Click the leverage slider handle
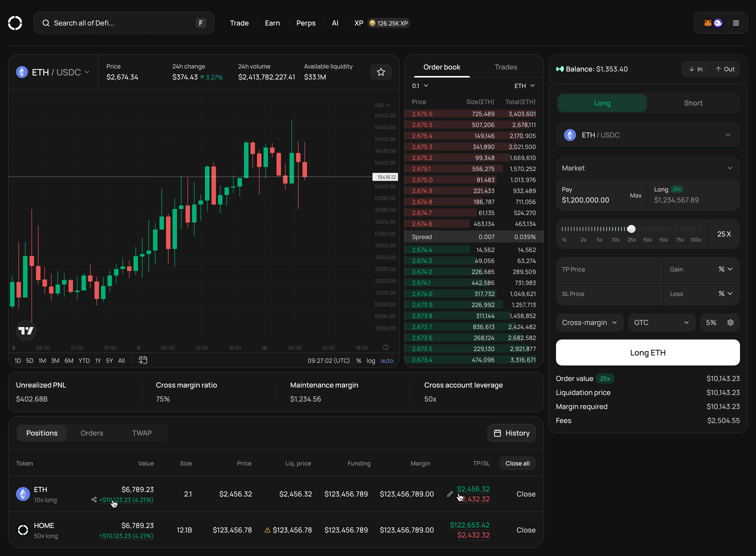This screenshot has height=556, width=756. pyautogui.click(x=631, y=229)
